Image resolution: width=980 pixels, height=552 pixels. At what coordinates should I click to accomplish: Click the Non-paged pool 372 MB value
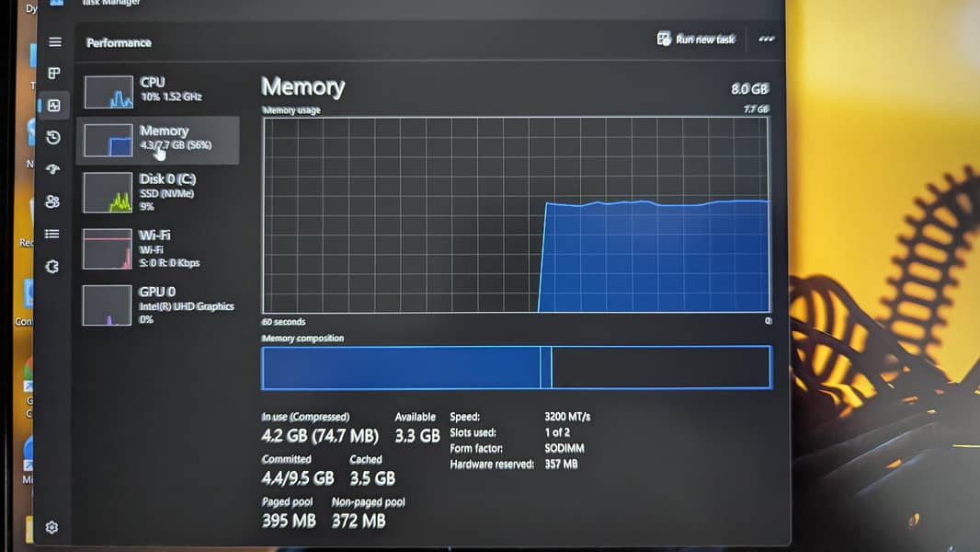(359, 521)
